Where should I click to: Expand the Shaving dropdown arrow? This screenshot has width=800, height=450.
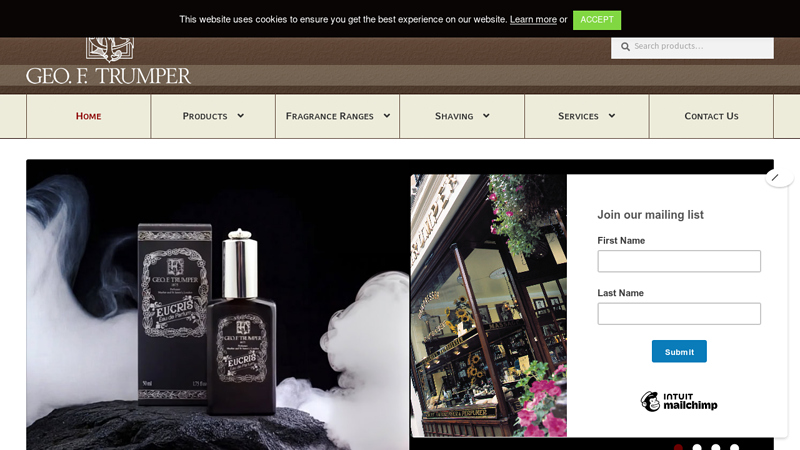coord(486,116)
